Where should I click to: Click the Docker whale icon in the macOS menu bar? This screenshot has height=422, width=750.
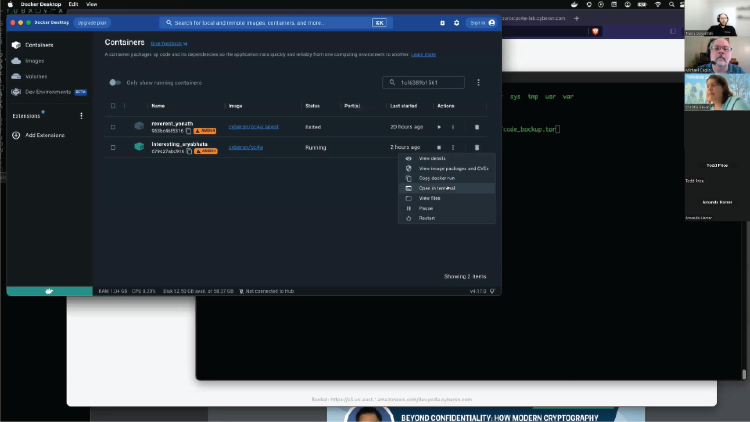[x=574, y=4]
